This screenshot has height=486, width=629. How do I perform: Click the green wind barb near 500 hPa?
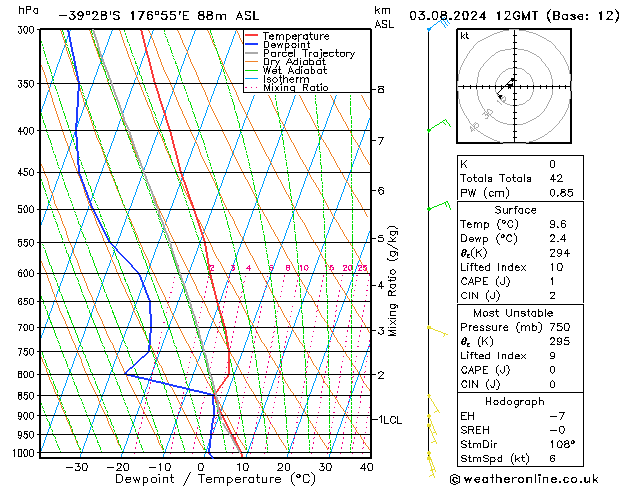coord(437,207)
